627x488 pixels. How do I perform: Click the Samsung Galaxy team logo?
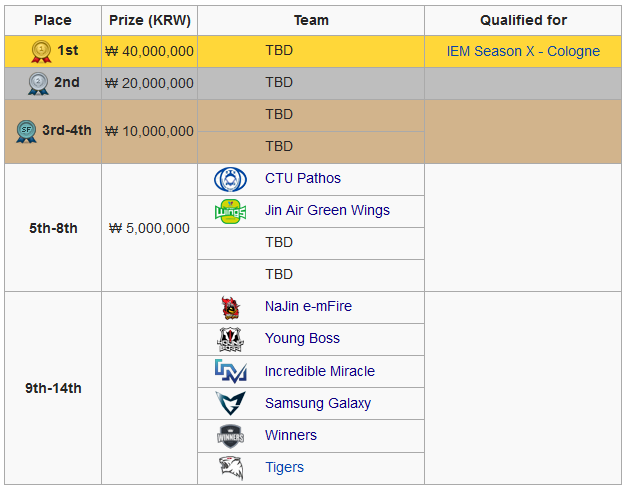230,403
